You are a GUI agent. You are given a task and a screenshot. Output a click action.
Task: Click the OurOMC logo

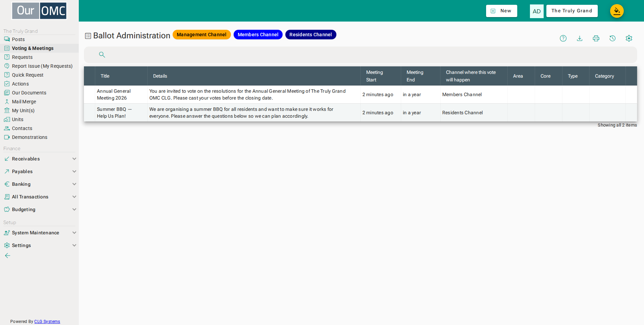(x=39, y=11)
